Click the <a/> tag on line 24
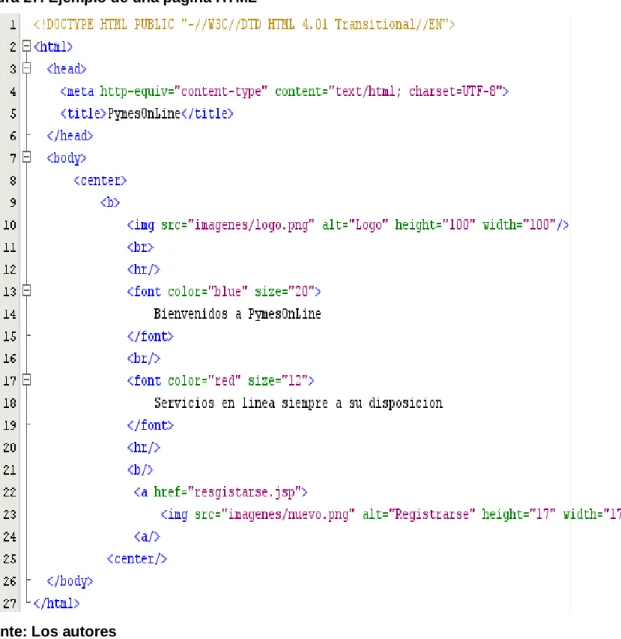Viewport: 621px width, 639px height. [147, 537]
